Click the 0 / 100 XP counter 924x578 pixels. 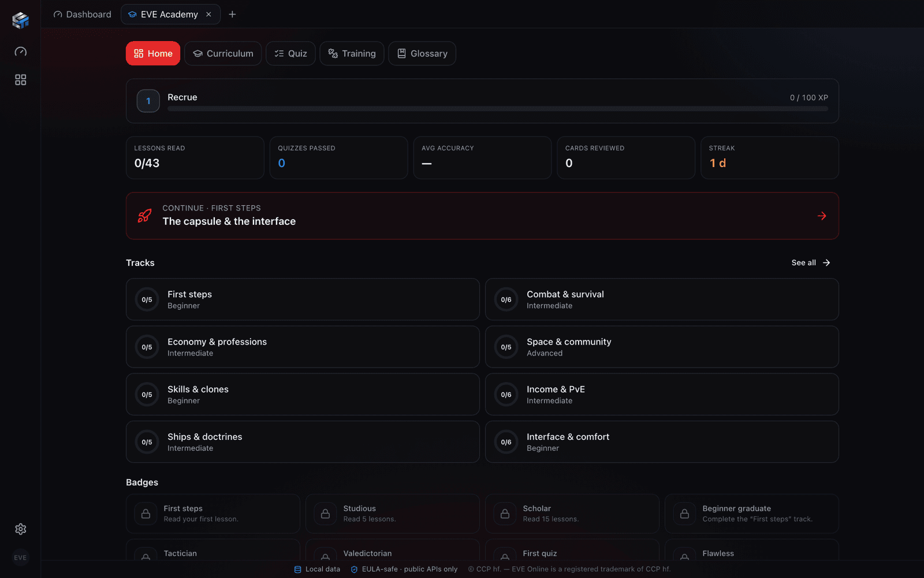pyautogui.click(x=809, y=98)
